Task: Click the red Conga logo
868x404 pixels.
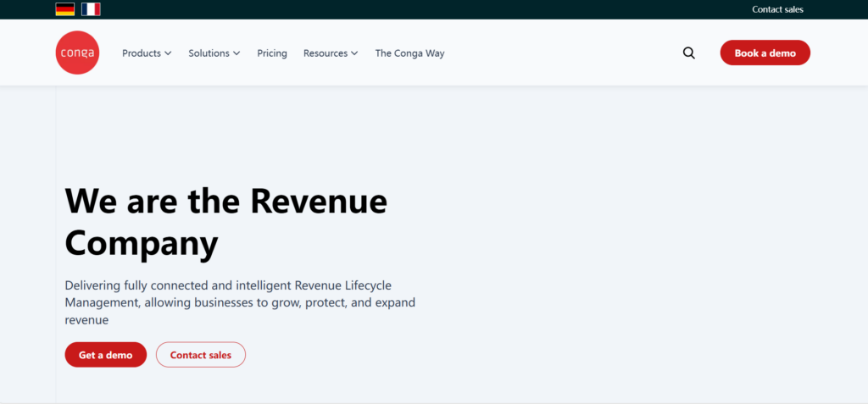Action: pos(77,53)
